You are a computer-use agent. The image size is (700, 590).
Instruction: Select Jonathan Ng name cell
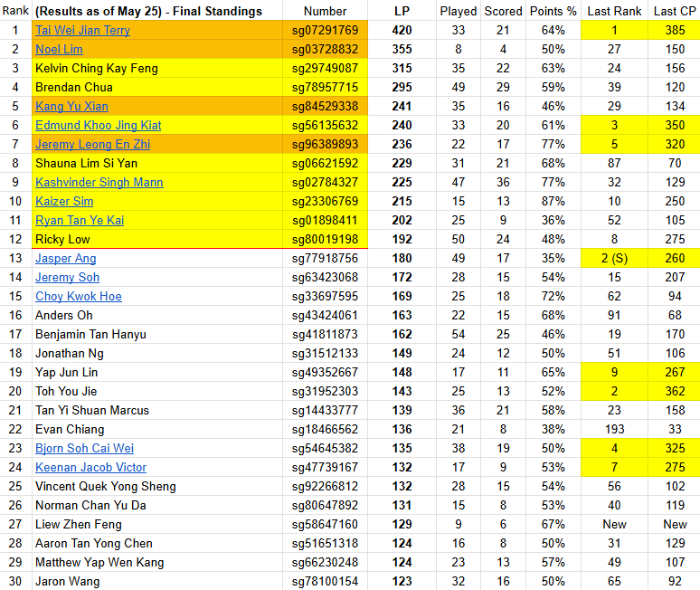[x=157, y=353]
